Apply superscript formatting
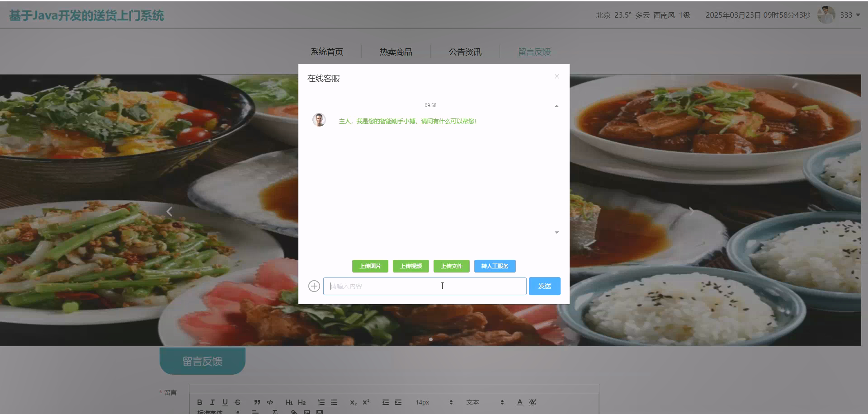 pyautogui.click(x=366, y=402)
